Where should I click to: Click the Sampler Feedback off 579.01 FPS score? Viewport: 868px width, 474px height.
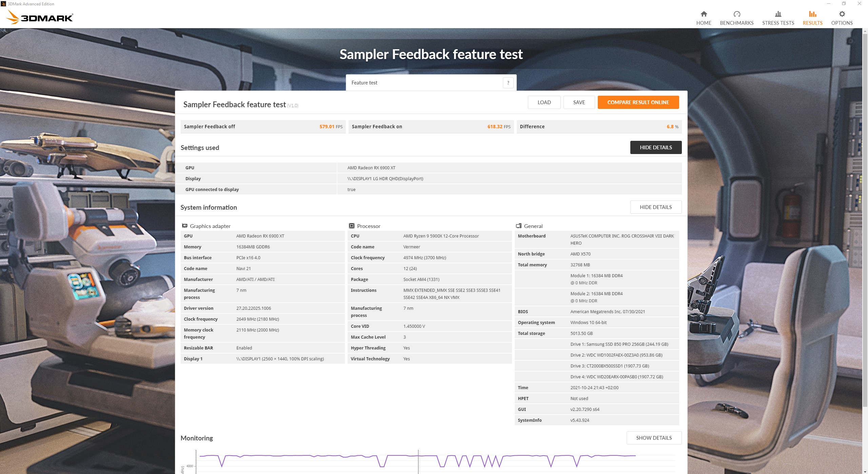[331, 127]
